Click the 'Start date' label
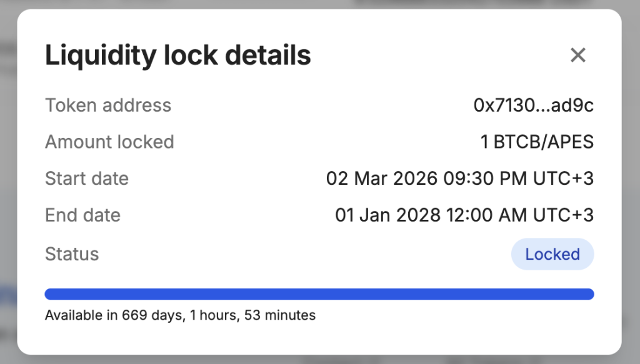 87,179
